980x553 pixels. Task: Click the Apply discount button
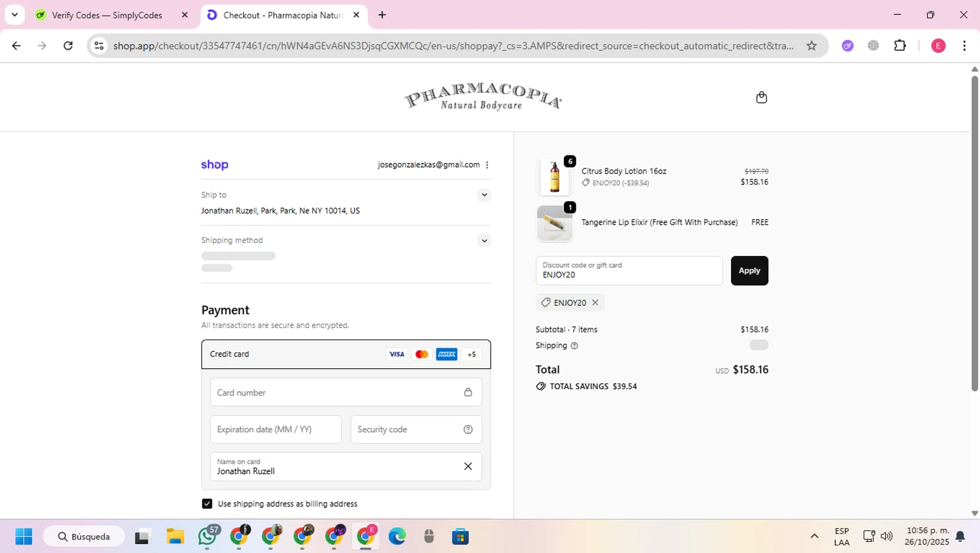pyautogui.click(x=749, y=271)
